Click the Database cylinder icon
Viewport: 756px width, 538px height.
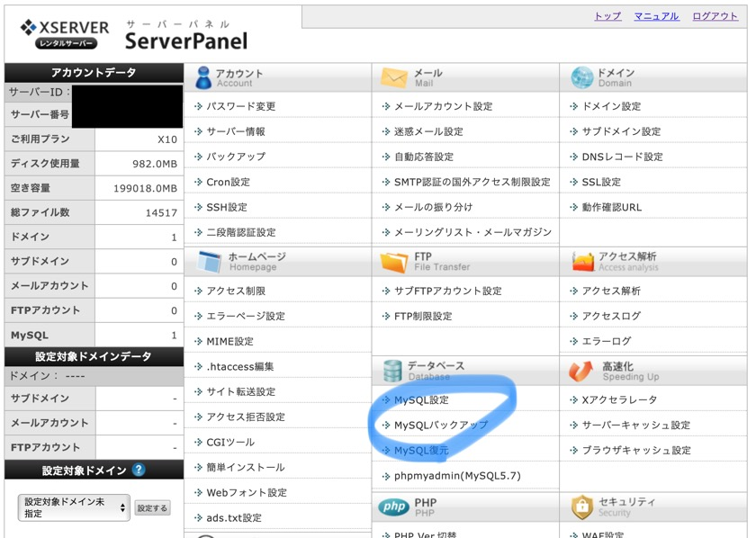click(x=392, y=371)
